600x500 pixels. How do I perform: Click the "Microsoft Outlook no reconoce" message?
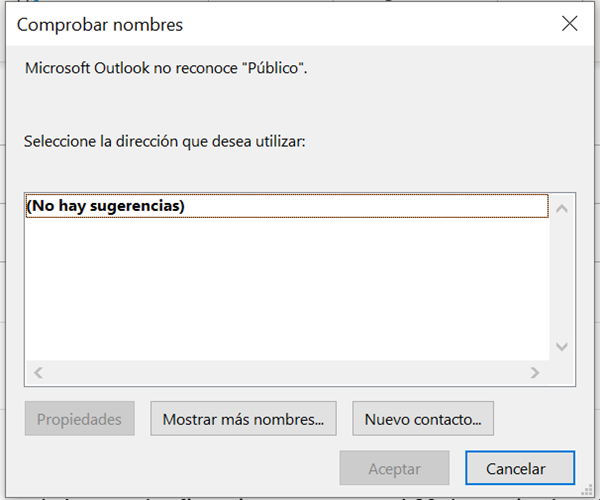(130, 69)
